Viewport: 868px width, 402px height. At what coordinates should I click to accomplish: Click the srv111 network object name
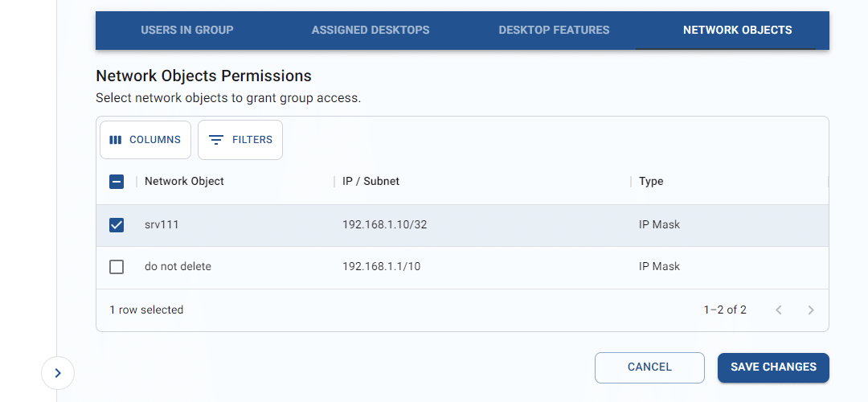pos(162,225)
